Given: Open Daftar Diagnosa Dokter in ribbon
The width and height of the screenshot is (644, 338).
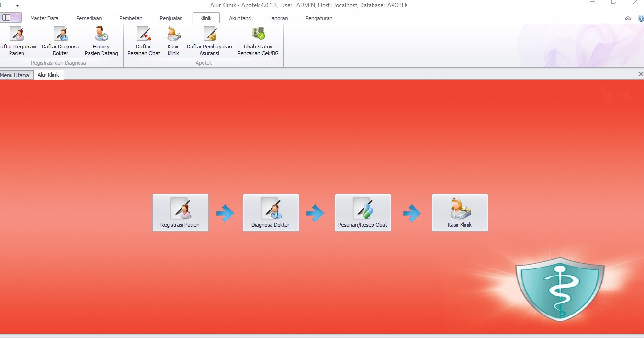Looking at the screenshot, I should [x=60, y=41].
